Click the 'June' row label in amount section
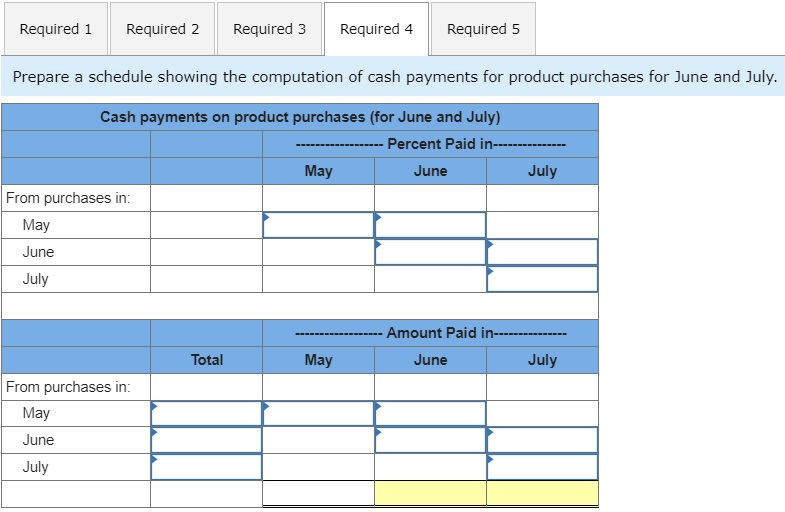The height and width of the screenshot is (512, 785). click(x=38, y=440)
